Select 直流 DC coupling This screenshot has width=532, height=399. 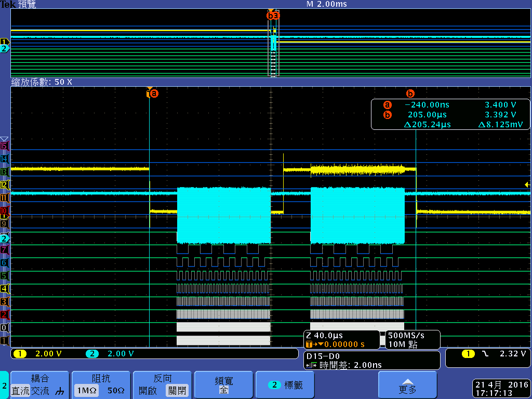tap(20, 391)
